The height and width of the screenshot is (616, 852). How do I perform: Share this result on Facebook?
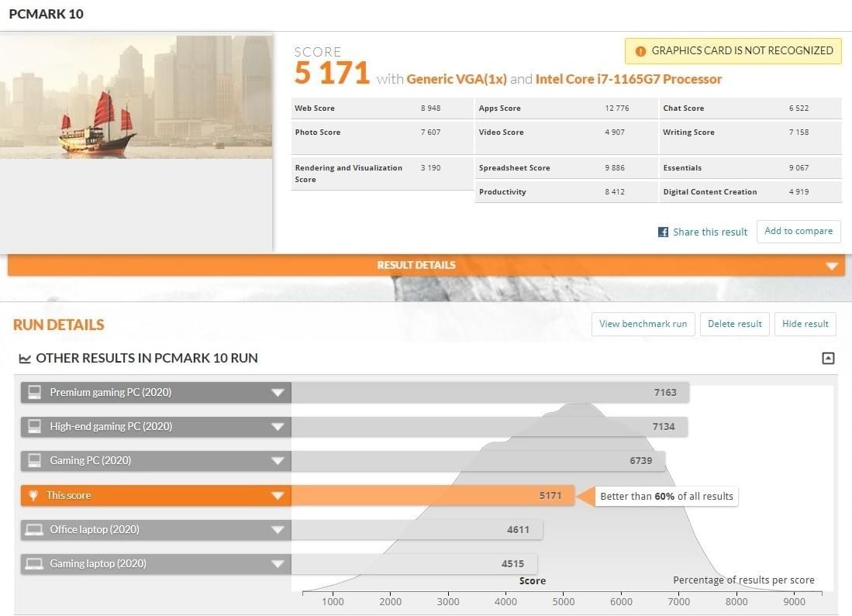(x=710, y=232)
